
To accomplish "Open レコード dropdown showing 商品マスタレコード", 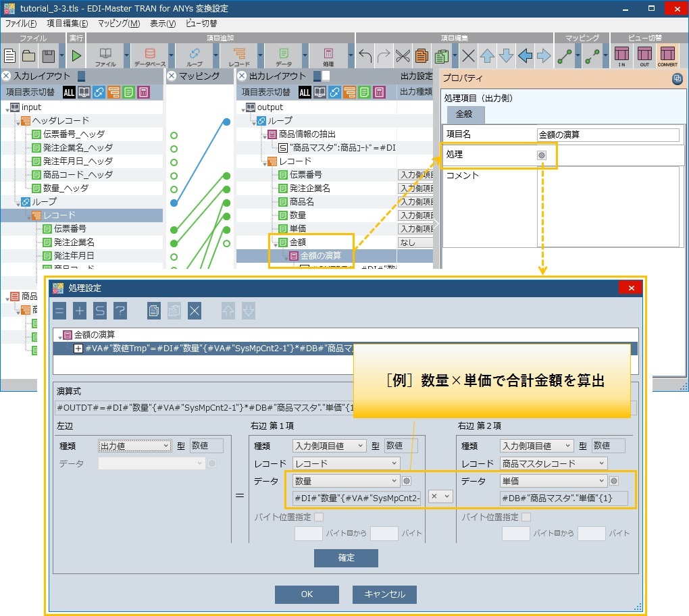I will [553, 463].
